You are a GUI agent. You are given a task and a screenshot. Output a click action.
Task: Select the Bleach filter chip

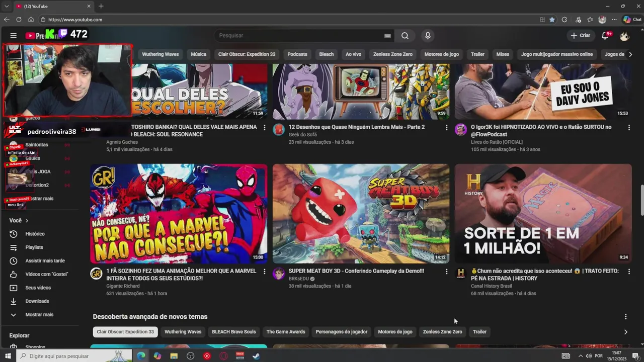327,54
